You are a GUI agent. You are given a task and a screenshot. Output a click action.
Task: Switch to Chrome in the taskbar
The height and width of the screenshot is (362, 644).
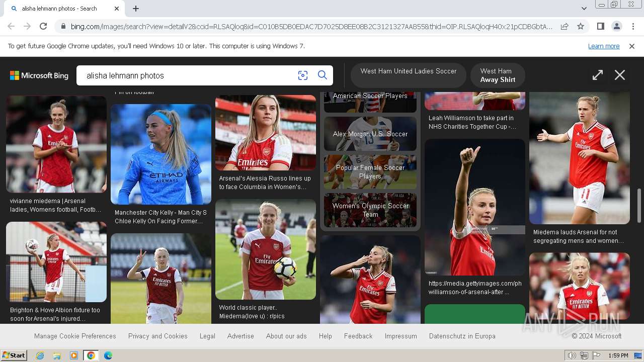tap(91, 355)
